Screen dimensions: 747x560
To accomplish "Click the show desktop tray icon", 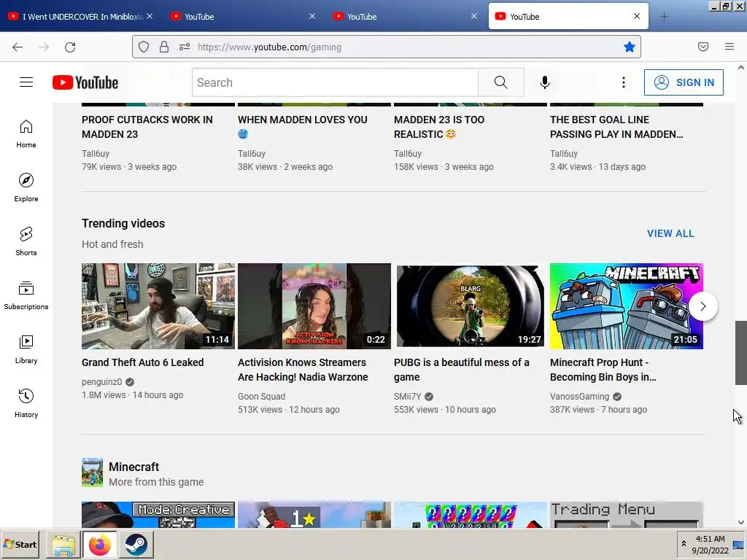I will coord(738,544).
